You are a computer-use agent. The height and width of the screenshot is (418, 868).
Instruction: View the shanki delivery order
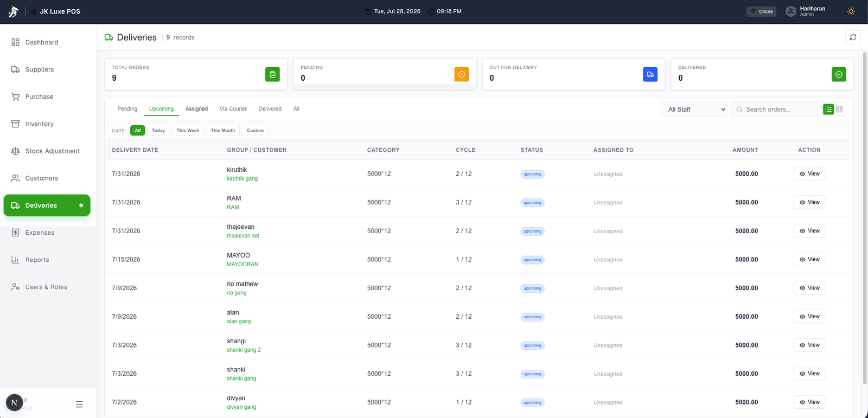809,374
